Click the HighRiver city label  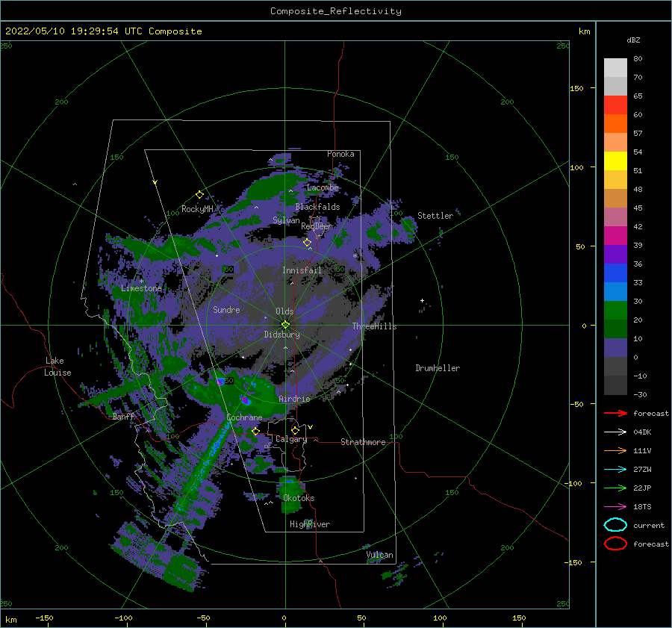click(310, 524)
